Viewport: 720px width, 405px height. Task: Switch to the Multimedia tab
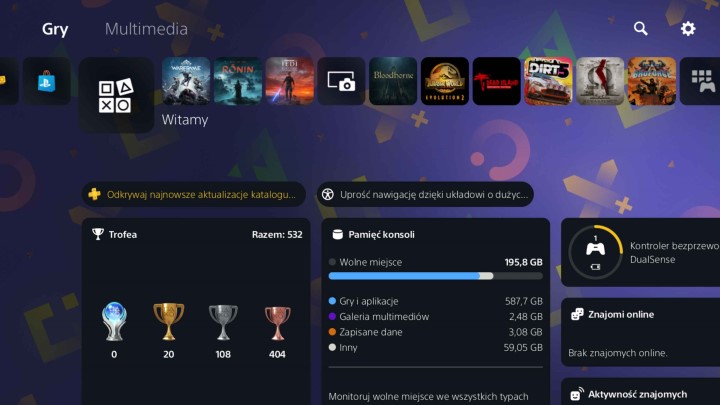[146, 29]
